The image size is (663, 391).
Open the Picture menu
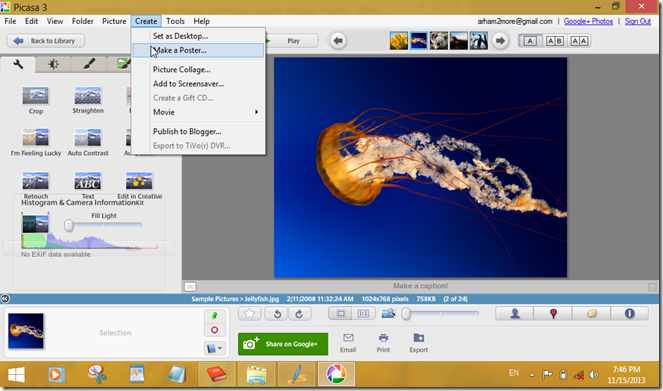(x=114, y=21)
